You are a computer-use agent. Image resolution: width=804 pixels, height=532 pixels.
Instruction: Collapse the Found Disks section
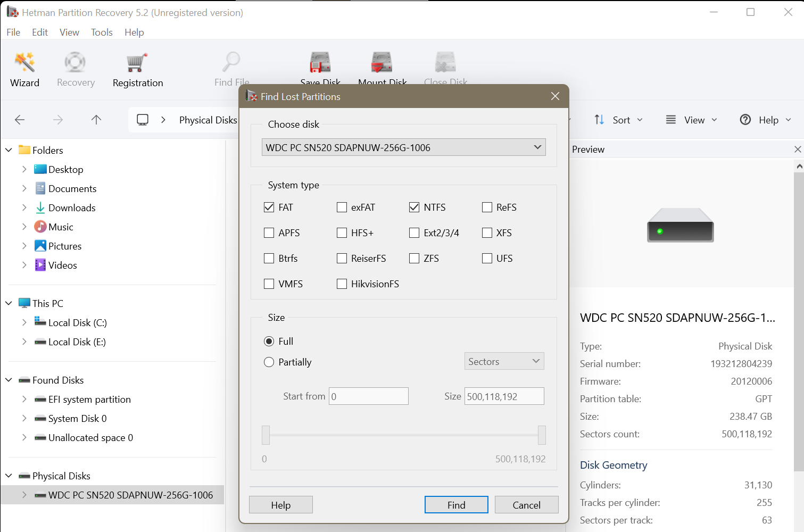coord(9,380)
